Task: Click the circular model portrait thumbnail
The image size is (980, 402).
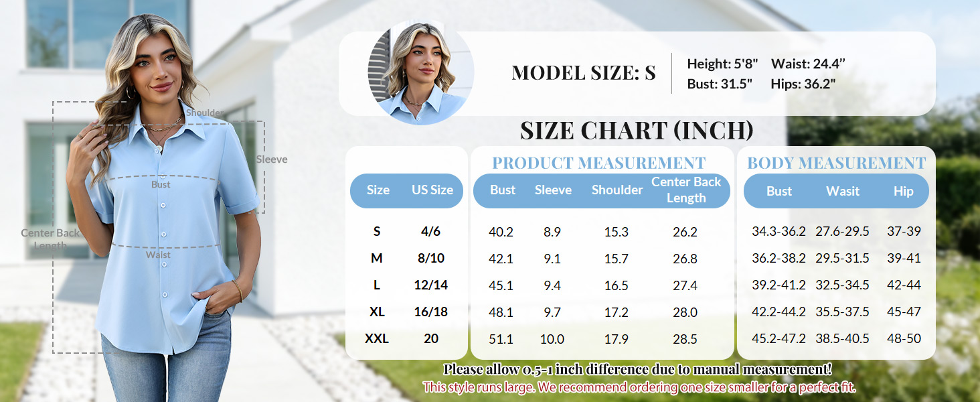Action: [x=420, y=73]
